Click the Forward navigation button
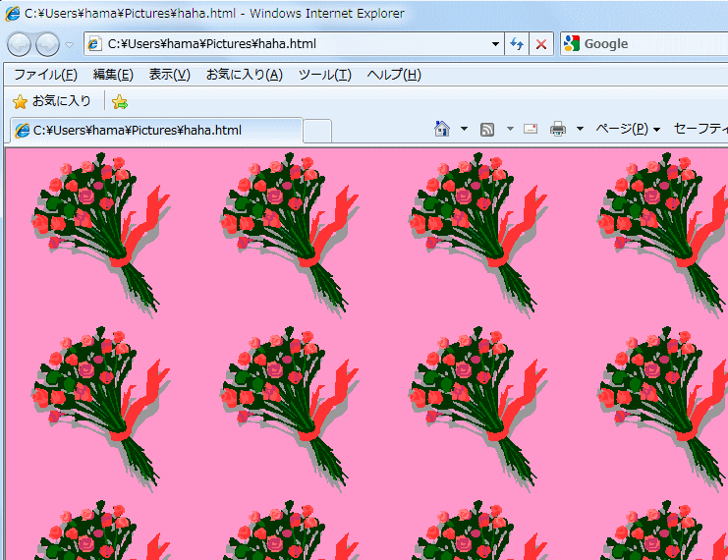Image resolution: width=728 pixels, height=560 pixels. [x=47, y=44]
